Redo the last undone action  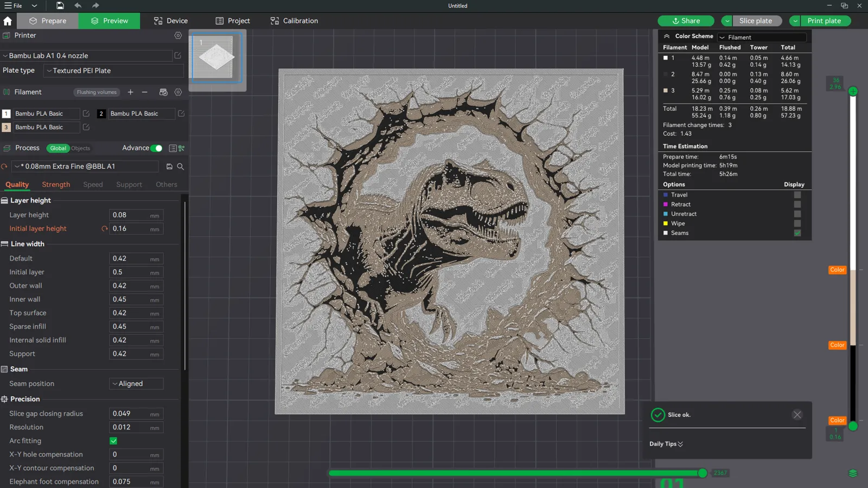95,5
